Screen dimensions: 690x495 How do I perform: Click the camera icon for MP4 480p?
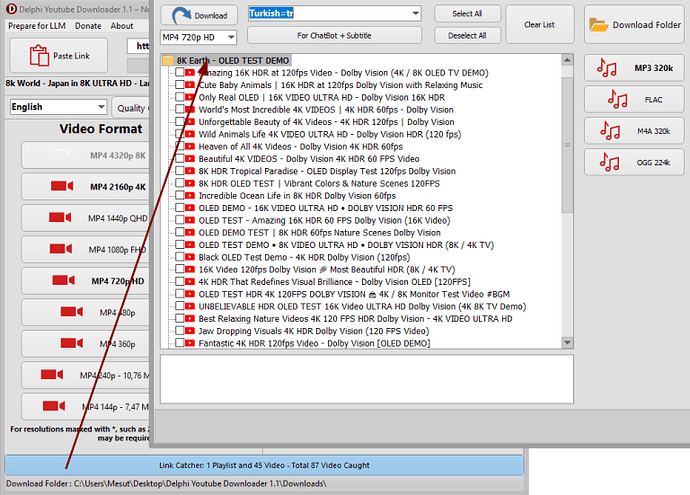[72, 312]
